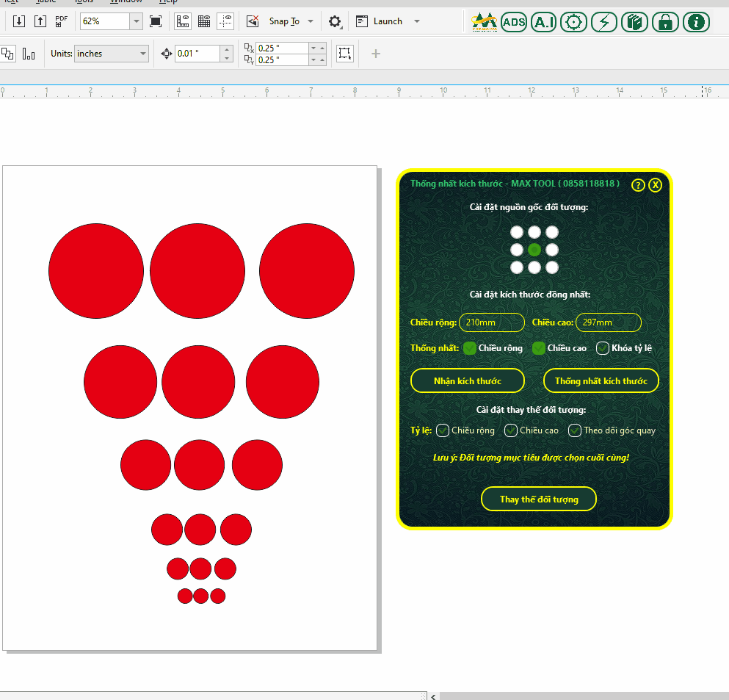Click the green lightning bolt icon

point(603,22)
